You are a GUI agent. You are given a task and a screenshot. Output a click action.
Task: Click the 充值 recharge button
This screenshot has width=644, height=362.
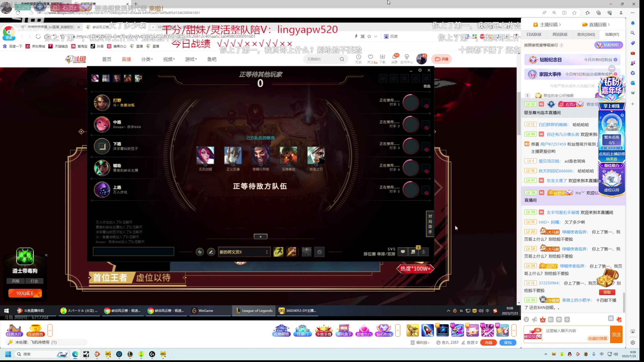point(489,342)
